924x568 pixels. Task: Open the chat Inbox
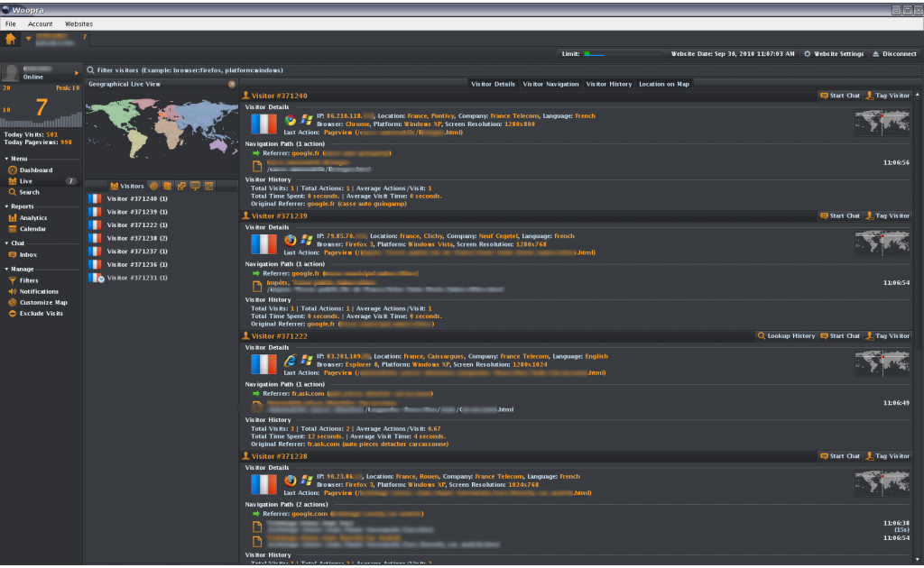28,255
